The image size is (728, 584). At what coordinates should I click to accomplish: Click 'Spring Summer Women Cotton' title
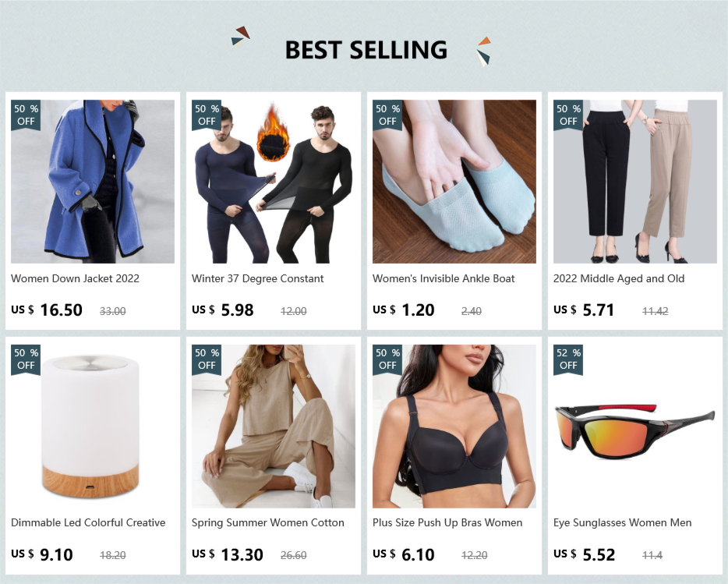[268, 522]
